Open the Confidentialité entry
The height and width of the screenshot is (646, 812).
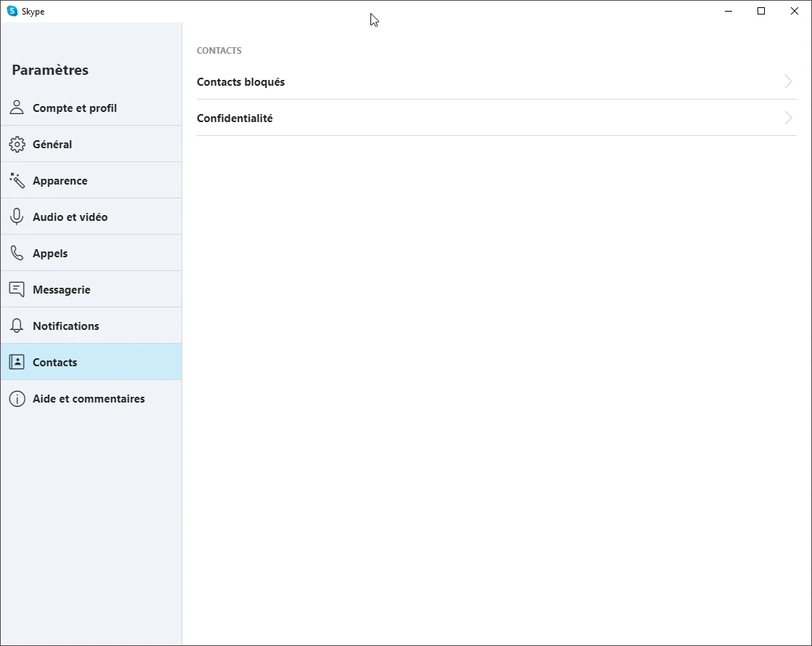pos(496,118)
